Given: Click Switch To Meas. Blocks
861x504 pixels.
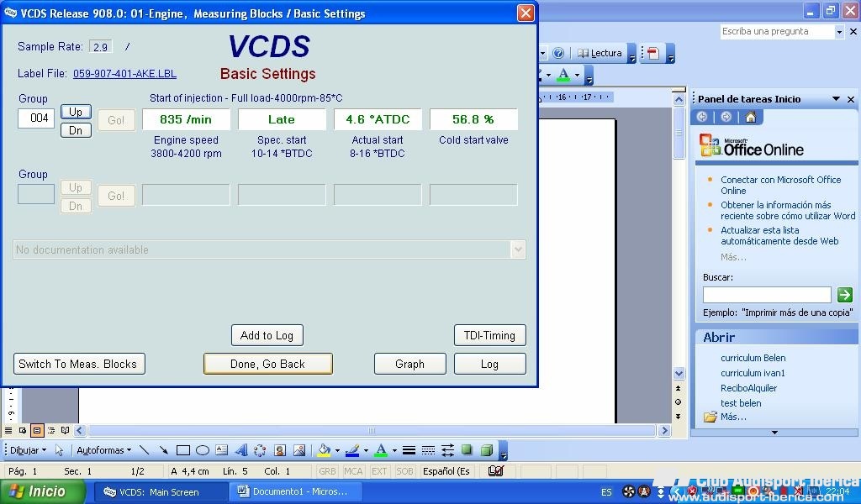Looking at the screenshot, I should [79, 364].
